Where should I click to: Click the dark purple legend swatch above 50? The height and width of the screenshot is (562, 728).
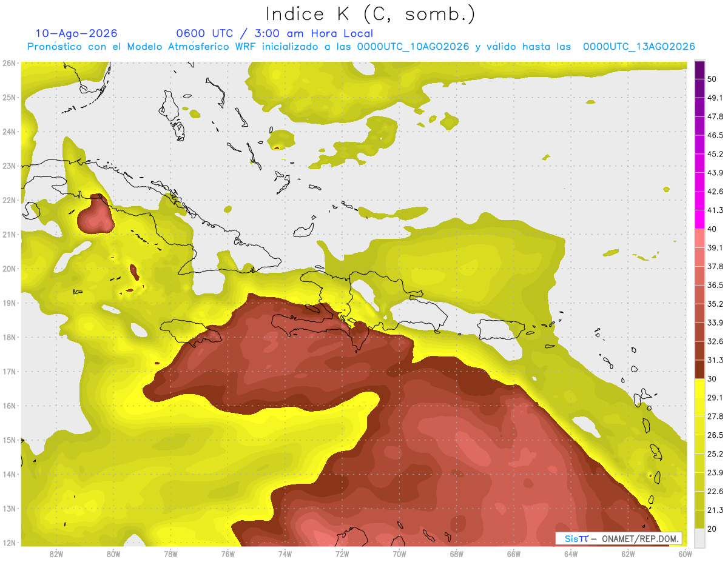coord(700,70)
